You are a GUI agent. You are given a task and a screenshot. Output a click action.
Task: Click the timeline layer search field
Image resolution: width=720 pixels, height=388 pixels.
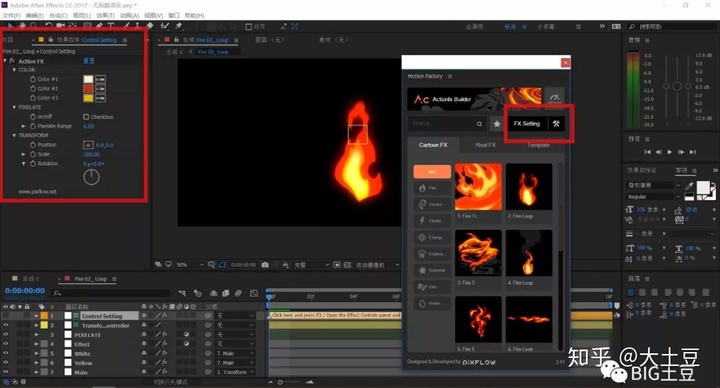tap(111, 293)
